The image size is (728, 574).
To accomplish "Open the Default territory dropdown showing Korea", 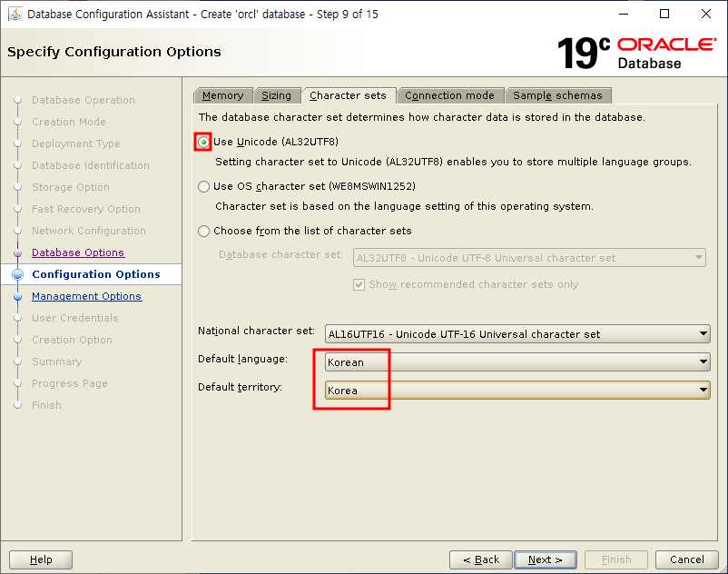I will [517, 391].
